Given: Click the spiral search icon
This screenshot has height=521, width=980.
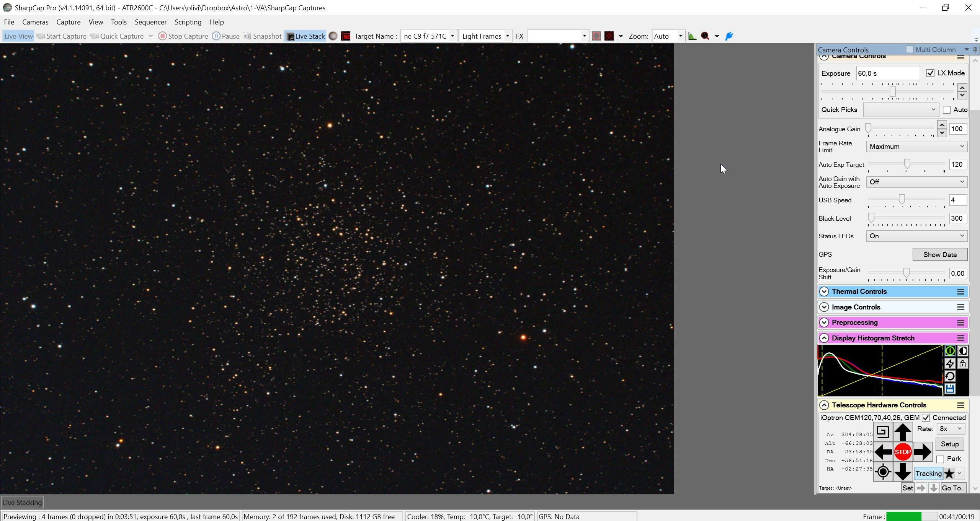Looking at the screenshot, I should click(x=883, y=432).
